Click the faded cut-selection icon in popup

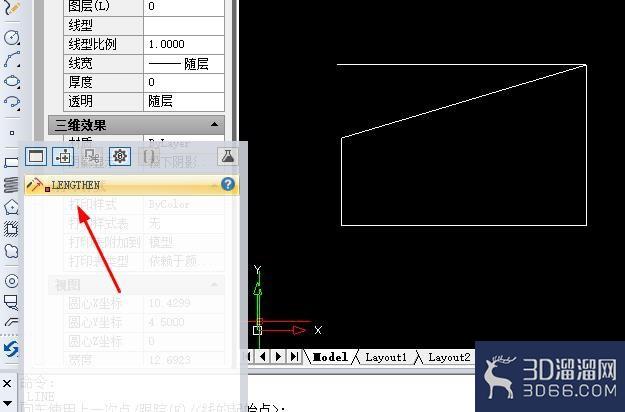[x=91, y=156]
